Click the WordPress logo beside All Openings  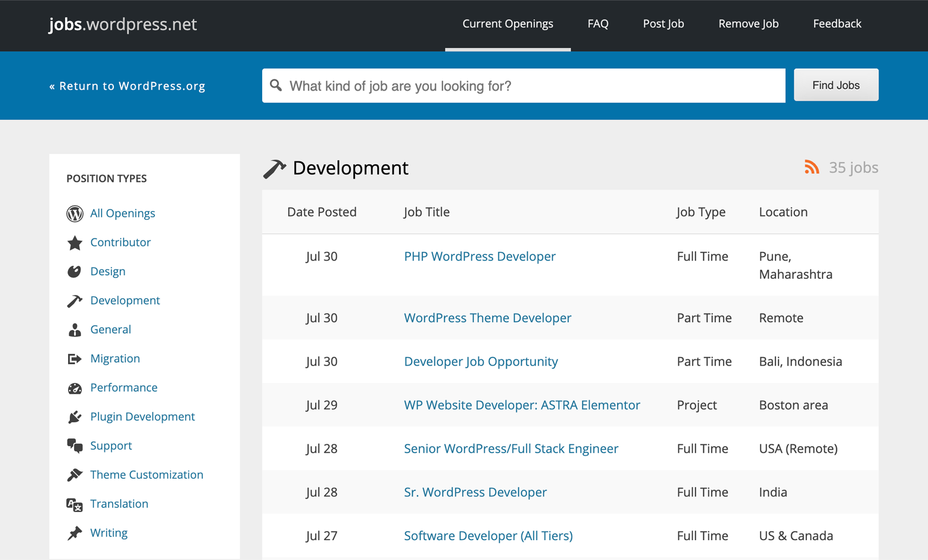coord(75,214)
